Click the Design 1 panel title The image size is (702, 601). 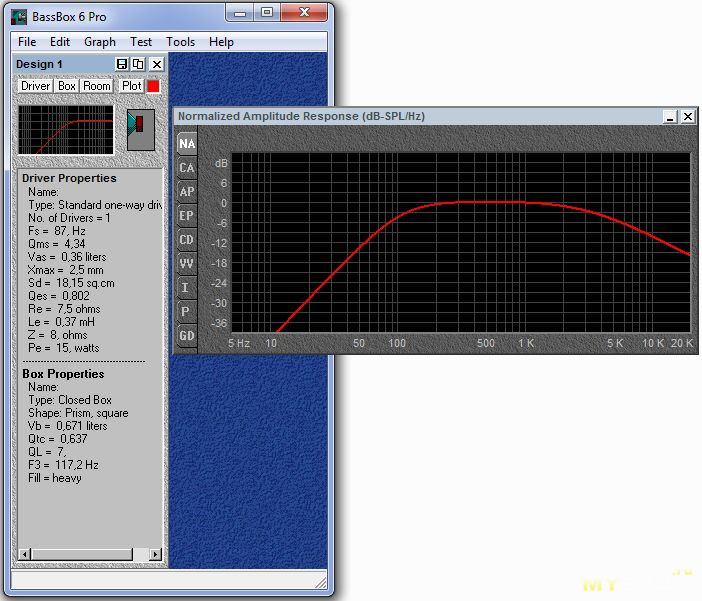pos(39,64)
